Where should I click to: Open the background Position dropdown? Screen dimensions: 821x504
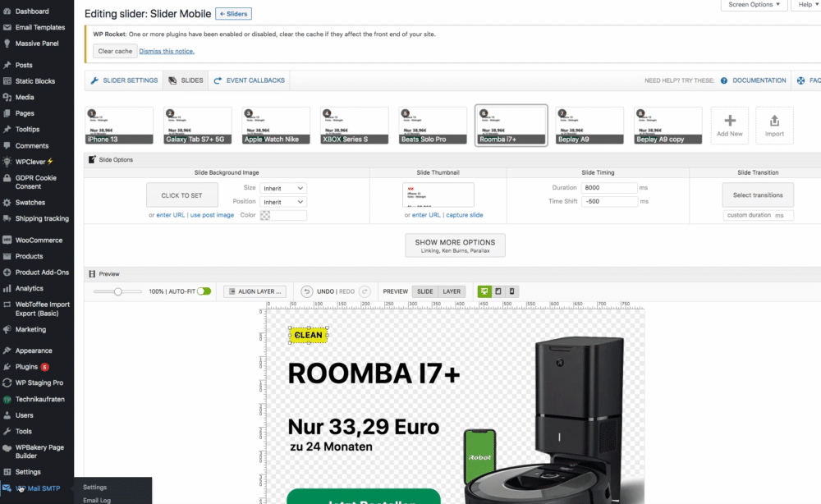[x=282, y=202]
